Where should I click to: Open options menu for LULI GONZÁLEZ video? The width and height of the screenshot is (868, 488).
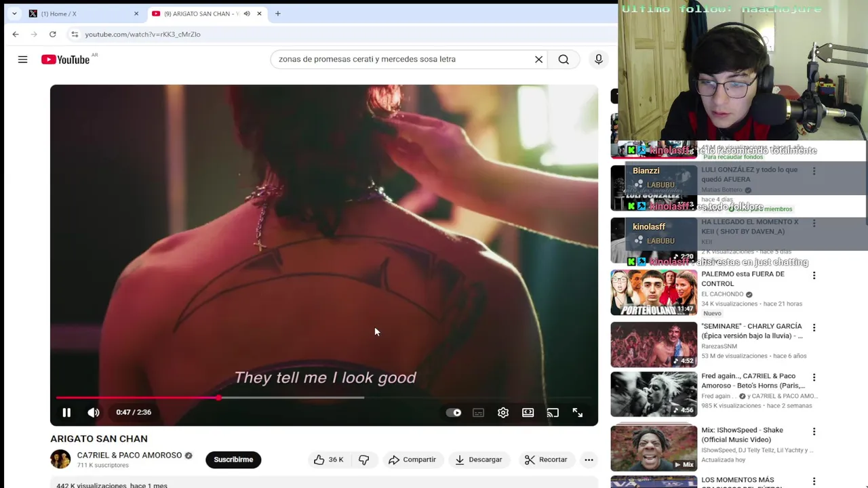814,171
